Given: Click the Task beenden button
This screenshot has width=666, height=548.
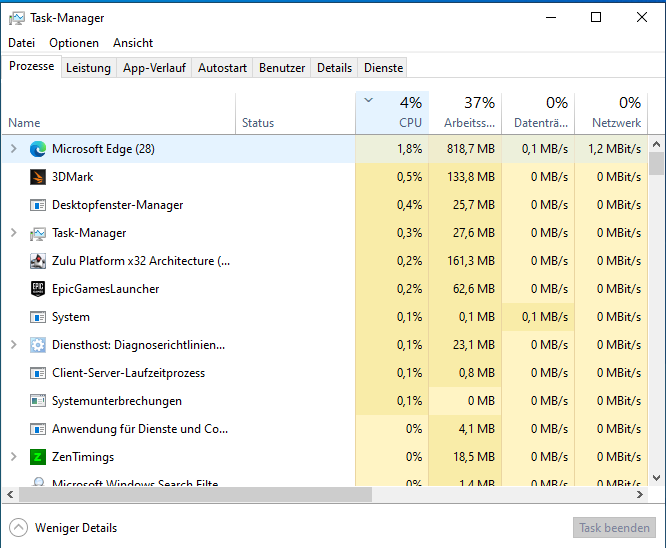Looking at the screenshot, I should [x=614, y=528].
